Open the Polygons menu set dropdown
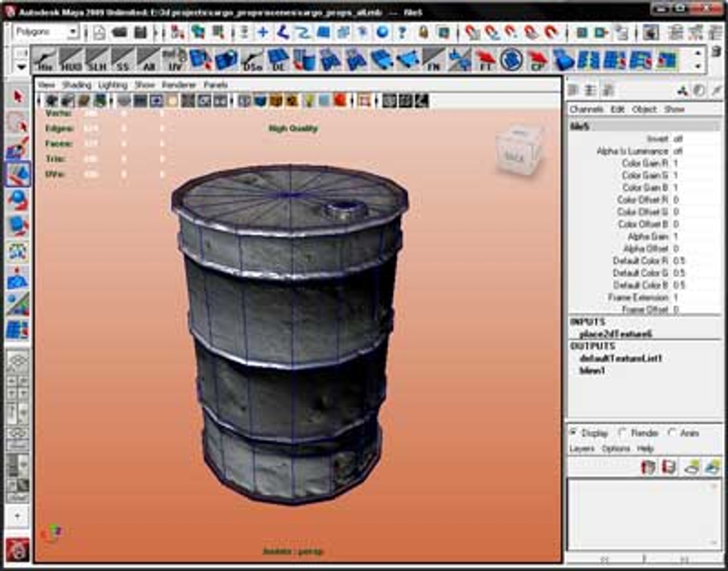This screenshot has width=728, height=571. tap(47, 32)
